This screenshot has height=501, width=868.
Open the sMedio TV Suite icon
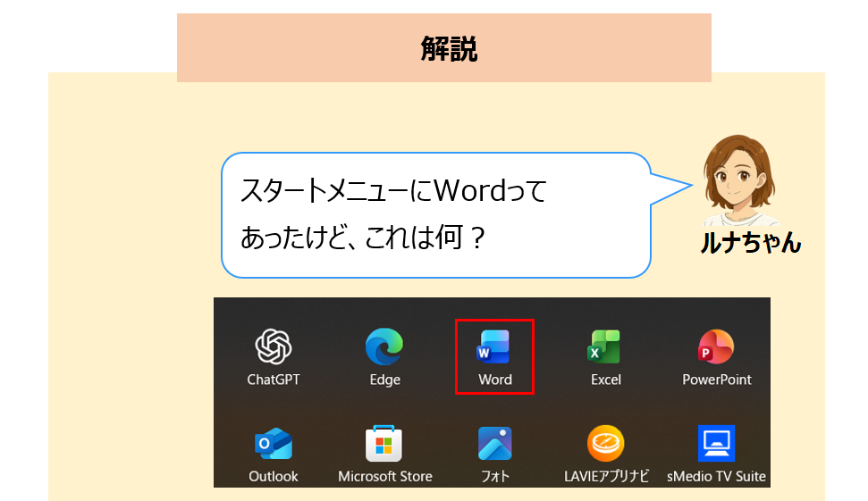[716, 443]
